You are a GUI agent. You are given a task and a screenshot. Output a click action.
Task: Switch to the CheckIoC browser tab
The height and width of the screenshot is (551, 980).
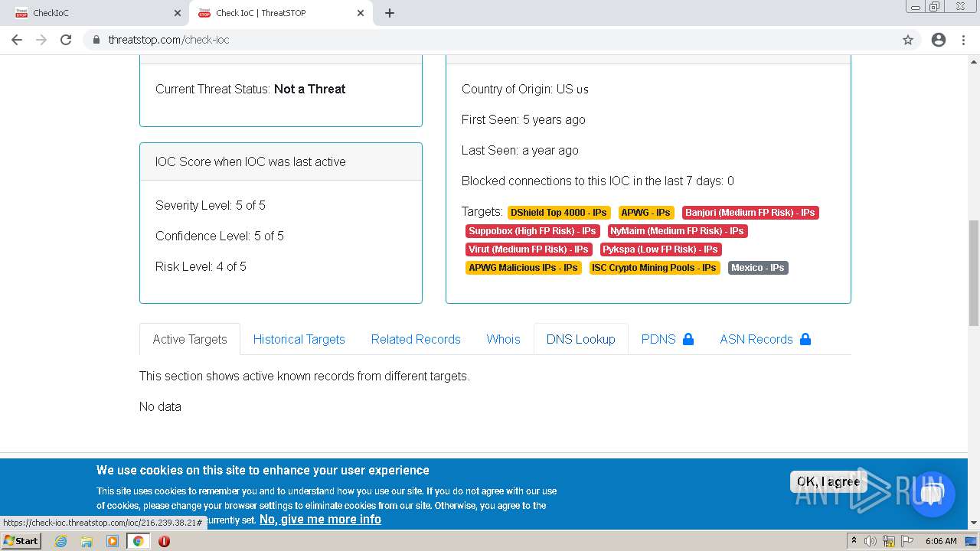click(96, 13)
